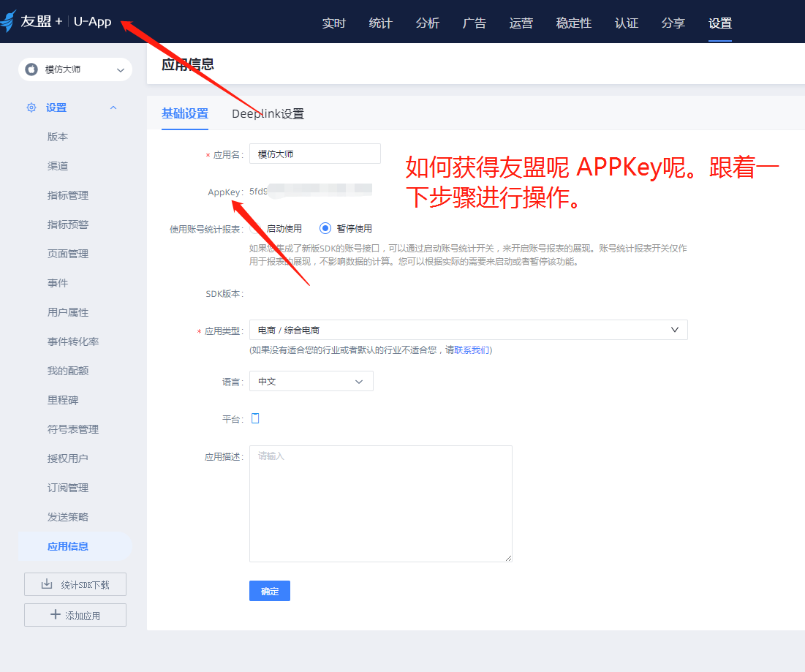Viewport: 805px width, 672px height.
Task: Click the phone platform icon
Action: click(x=255, y=418)
